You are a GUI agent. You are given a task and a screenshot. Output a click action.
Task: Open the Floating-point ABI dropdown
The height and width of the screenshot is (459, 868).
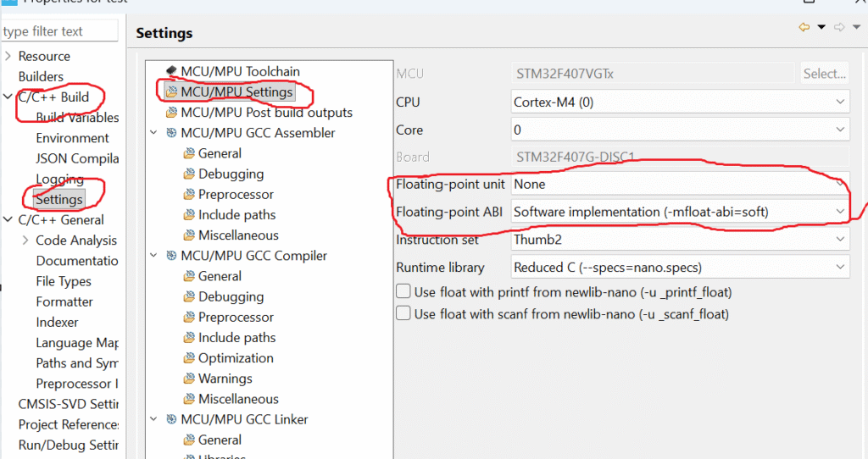680,212
